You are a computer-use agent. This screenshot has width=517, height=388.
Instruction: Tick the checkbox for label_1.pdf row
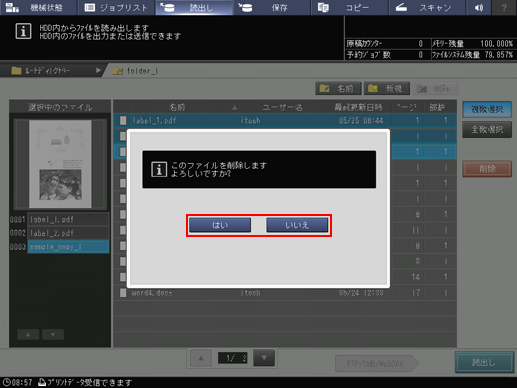[123, 120]
